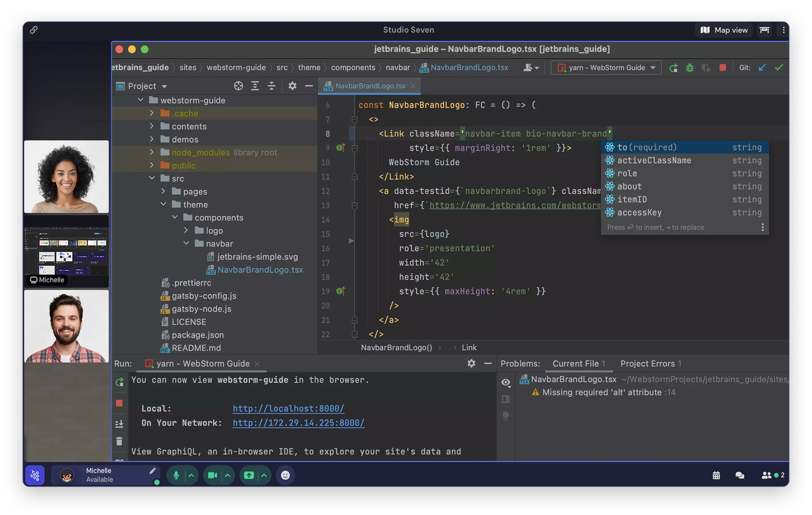Commit changes with the green checkmark

point(779,68)
